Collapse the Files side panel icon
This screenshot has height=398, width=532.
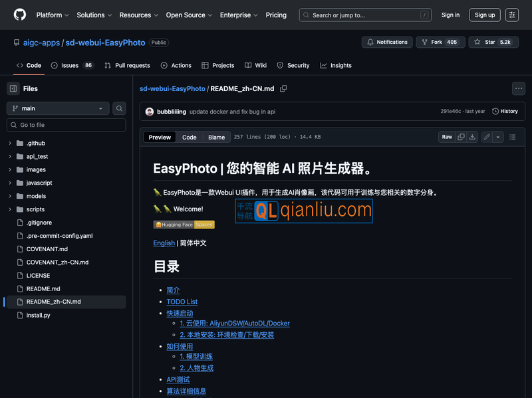[13, 88]
